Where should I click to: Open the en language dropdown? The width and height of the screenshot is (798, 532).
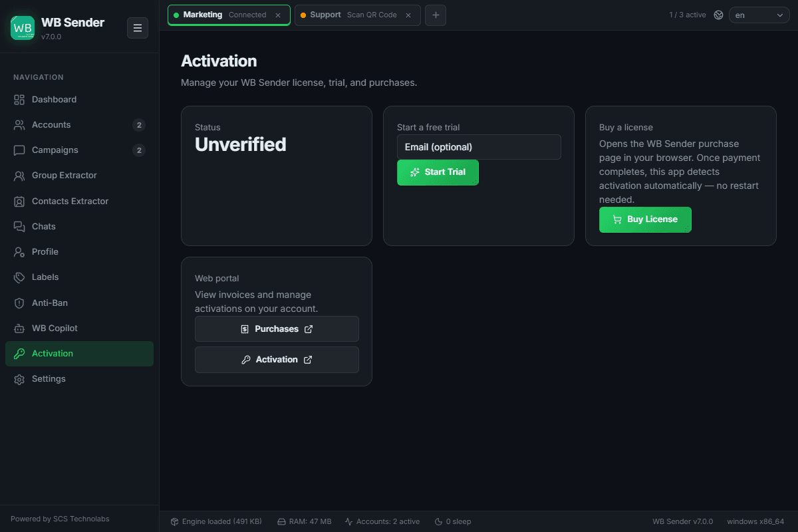(759, 15)
